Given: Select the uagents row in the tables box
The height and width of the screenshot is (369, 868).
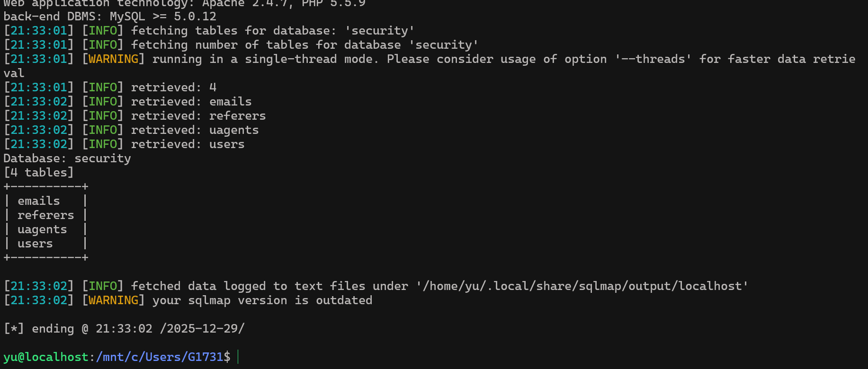Looking at the screenshot, I should [x=42, y=229].
